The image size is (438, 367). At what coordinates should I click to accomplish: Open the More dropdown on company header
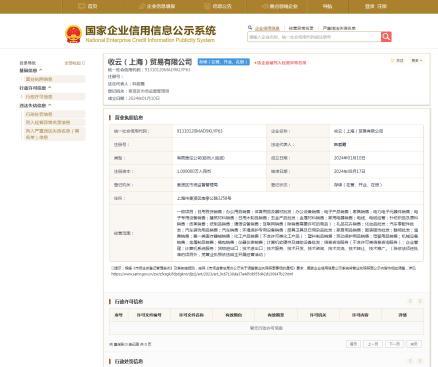click(417, 60)
